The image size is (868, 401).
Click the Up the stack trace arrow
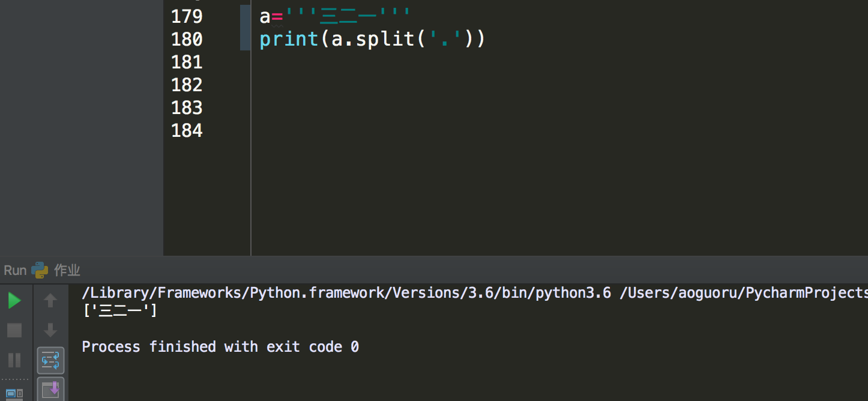click(x=50, y=300)
